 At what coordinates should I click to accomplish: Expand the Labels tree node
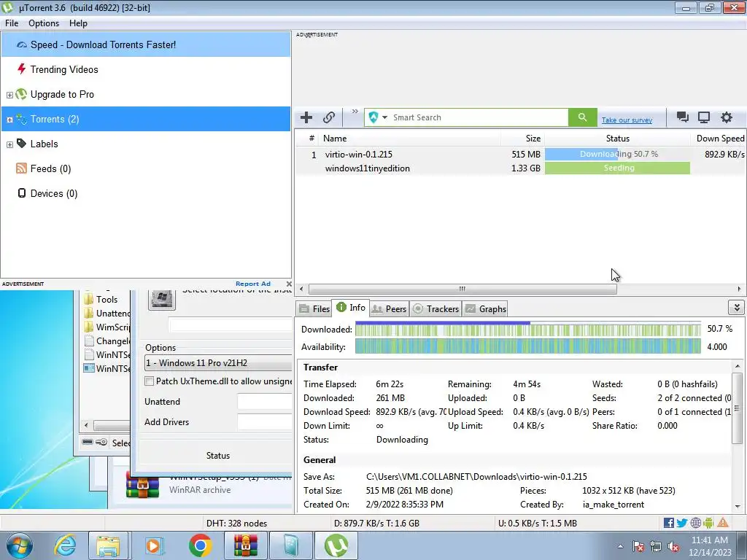(x=9, y=144)
